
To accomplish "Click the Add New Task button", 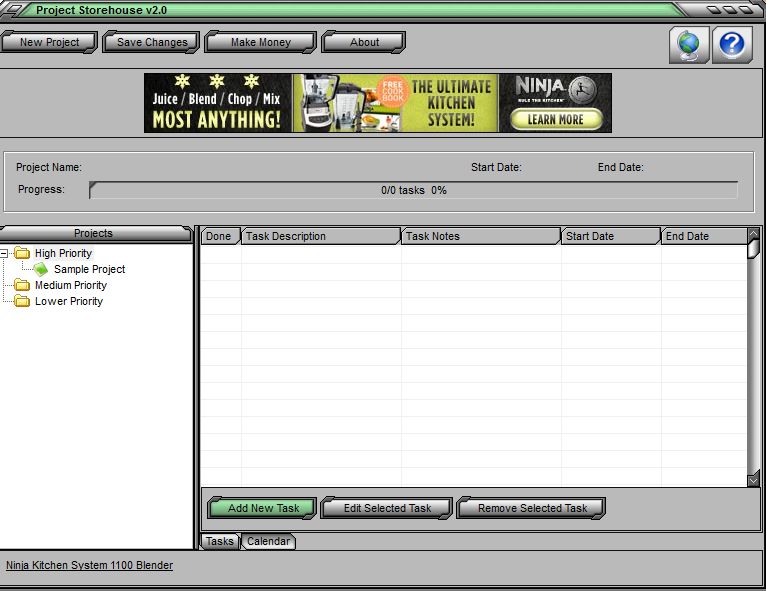I will tap(263, 508).
